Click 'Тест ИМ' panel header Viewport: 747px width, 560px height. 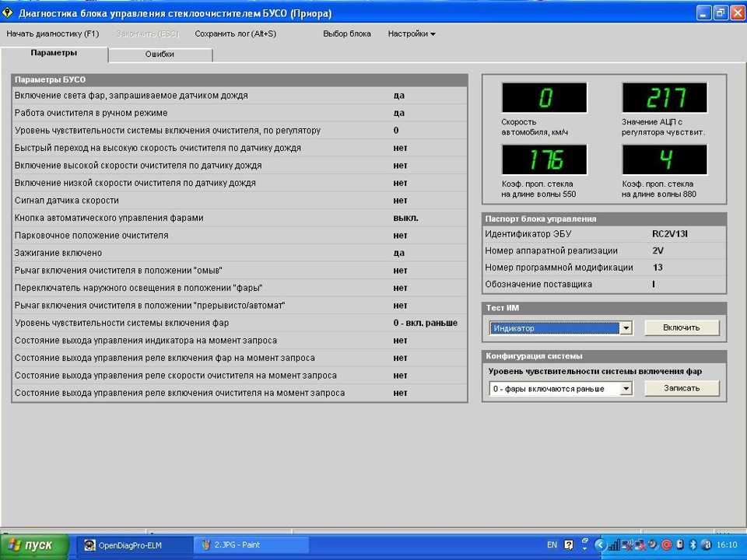pos(604,308)
